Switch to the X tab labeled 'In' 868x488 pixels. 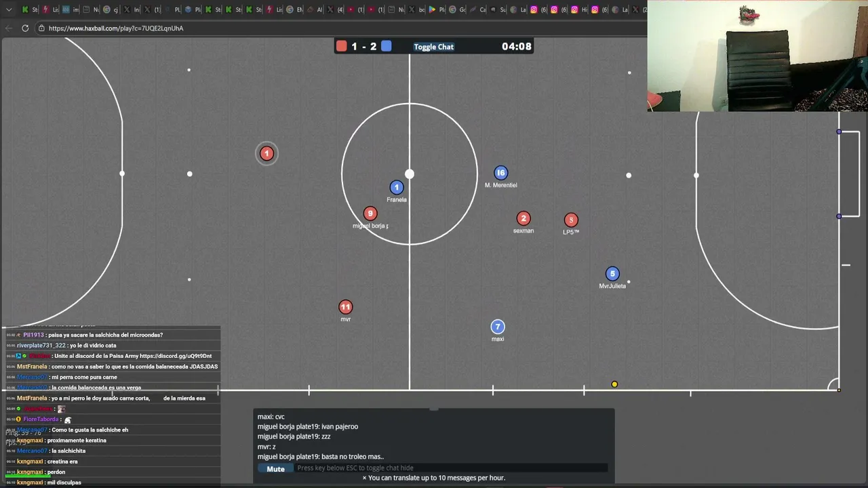coord(132,9)
